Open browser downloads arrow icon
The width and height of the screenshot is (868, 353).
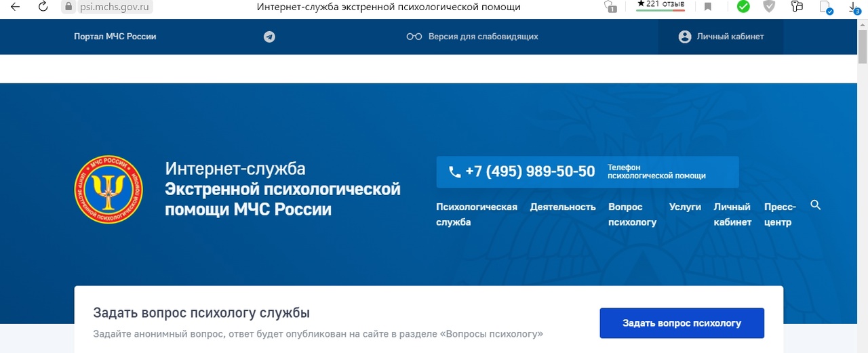click(x=854, y=7)
